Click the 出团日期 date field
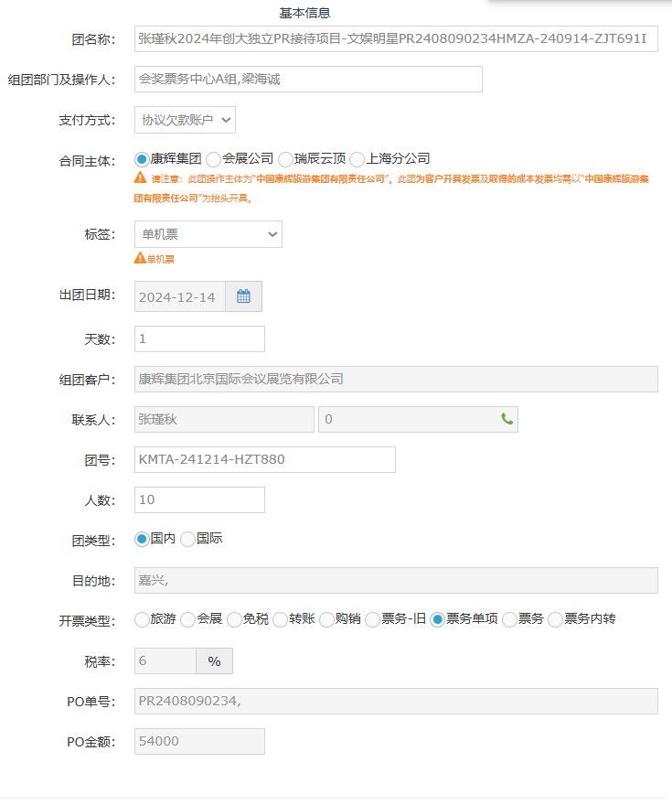Screen dimensions: 672x805 (179, 296)
